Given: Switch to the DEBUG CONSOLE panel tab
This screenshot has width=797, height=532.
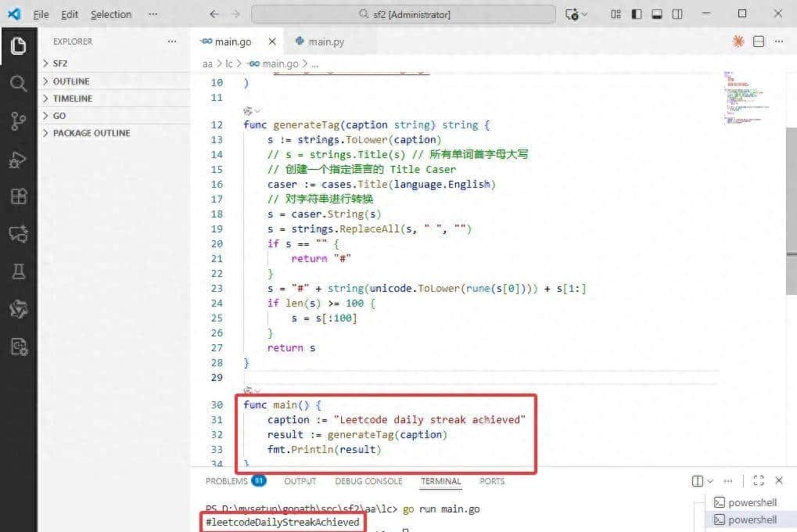Looking at the screenshot, I should pos(368,481).
